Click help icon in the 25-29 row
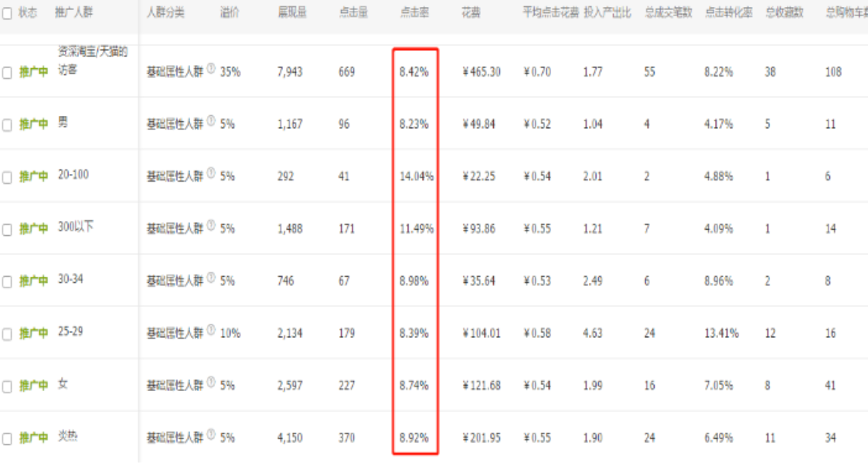The height and width of the screenshot is (463, 868). click(x=211, y=330)
